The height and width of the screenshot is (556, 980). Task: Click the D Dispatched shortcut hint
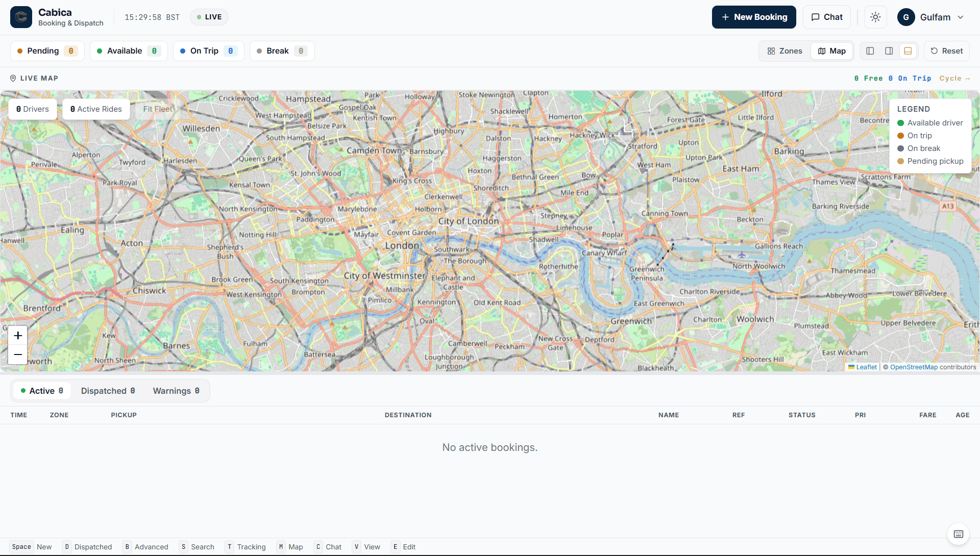tap(87, 547)
